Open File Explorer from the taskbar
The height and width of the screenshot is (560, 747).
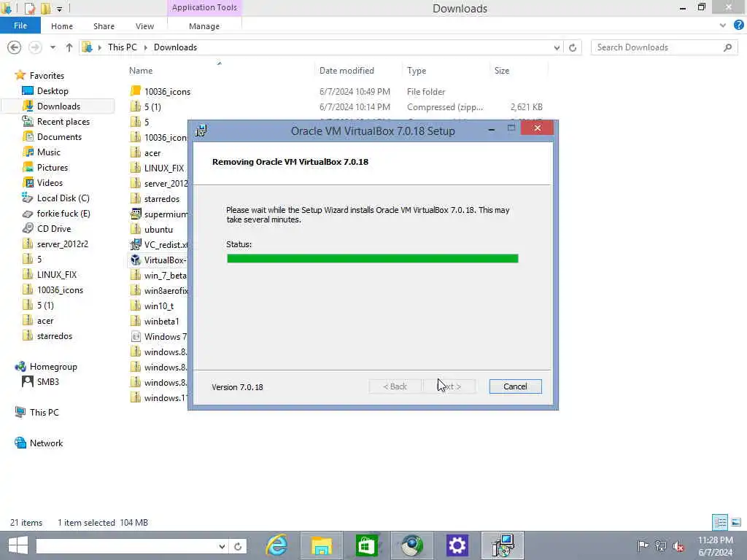tap(322, 545)
